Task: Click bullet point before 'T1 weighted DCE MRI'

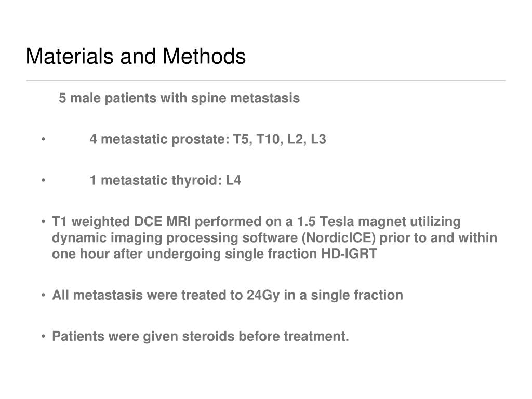Action: tap(43, 221)
